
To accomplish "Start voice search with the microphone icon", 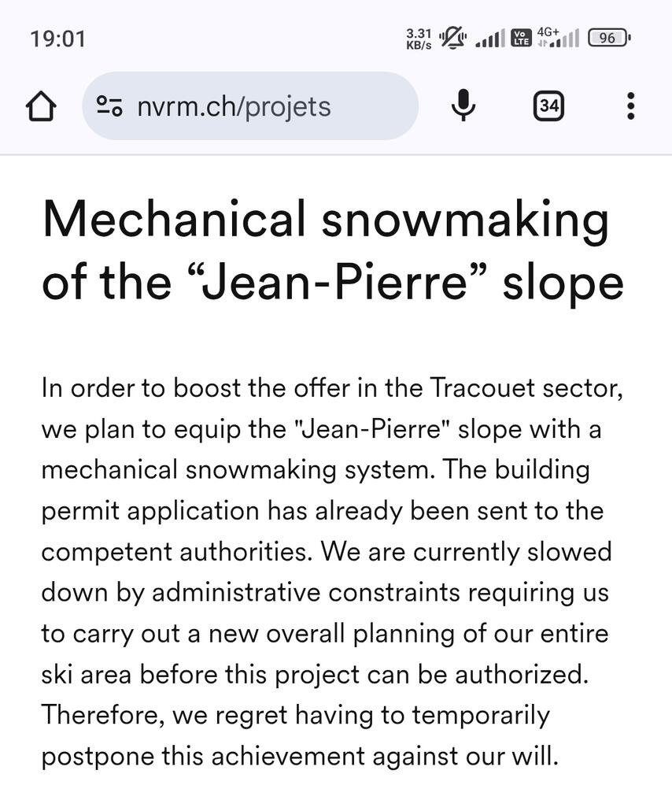I will (463, 106).
